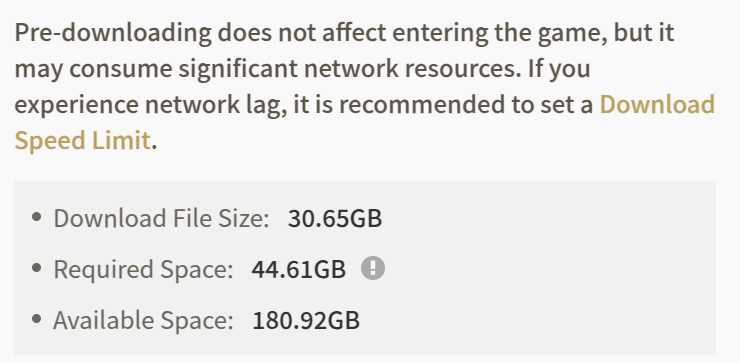The height and width of the screenshot is (362, 740).
Task: Click the 44.61GB required space value
Action: 298,269
